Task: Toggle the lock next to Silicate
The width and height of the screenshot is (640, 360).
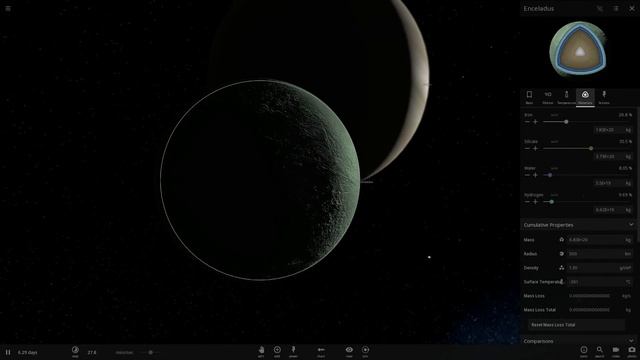Action: coord(554,142)
